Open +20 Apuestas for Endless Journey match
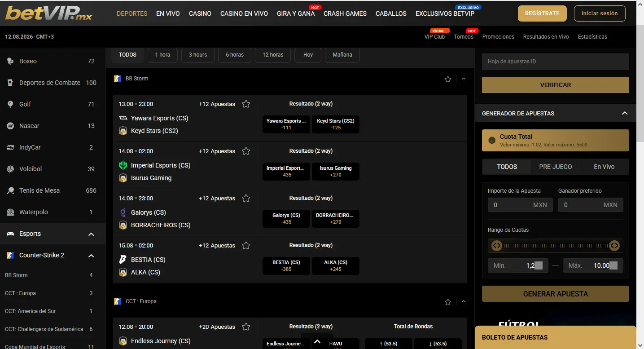The width and height of the screenshot is (644, 349). point(217,327)
